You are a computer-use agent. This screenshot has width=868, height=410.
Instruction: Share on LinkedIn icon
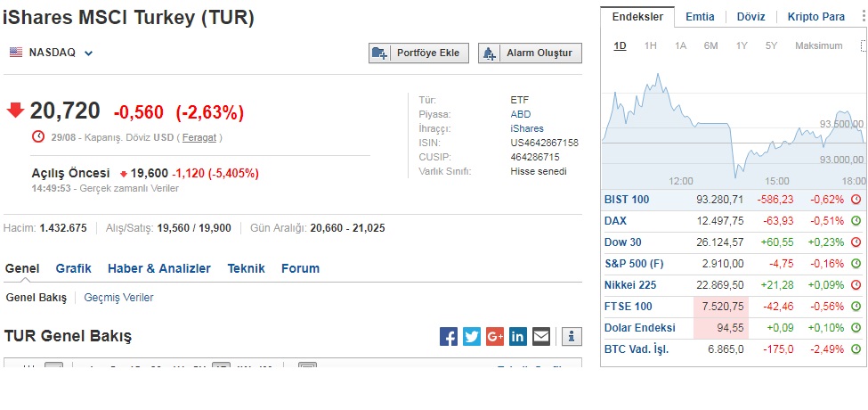click(518, 336)
